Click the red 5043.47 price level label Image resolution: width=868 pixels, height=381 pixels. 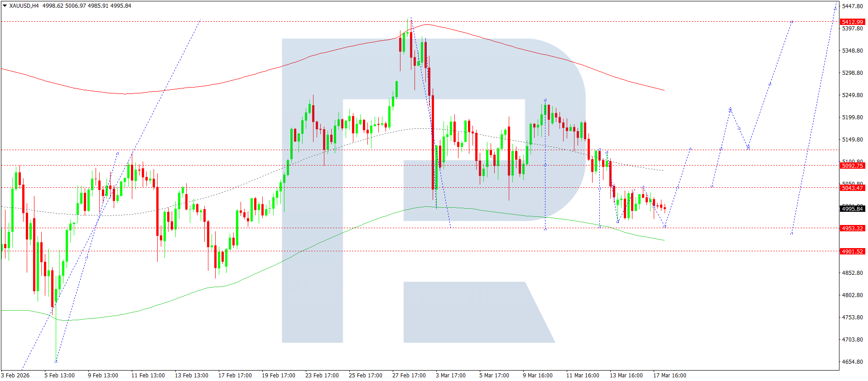coord(852,188)
